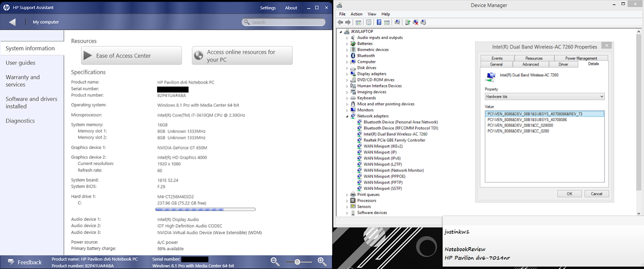
Task: Click the Batteries category icon
Action: (353, 44)
